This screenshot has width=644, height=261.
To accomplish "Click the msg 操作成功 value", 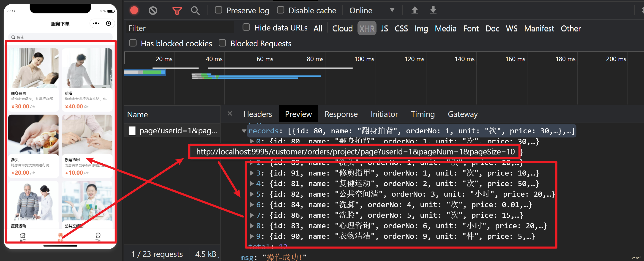I will (284, 257).
